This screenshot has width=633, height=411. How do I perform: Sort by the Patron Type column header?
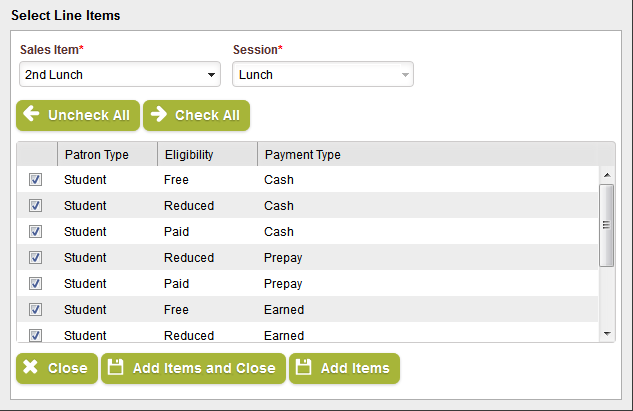click(97, 155)
